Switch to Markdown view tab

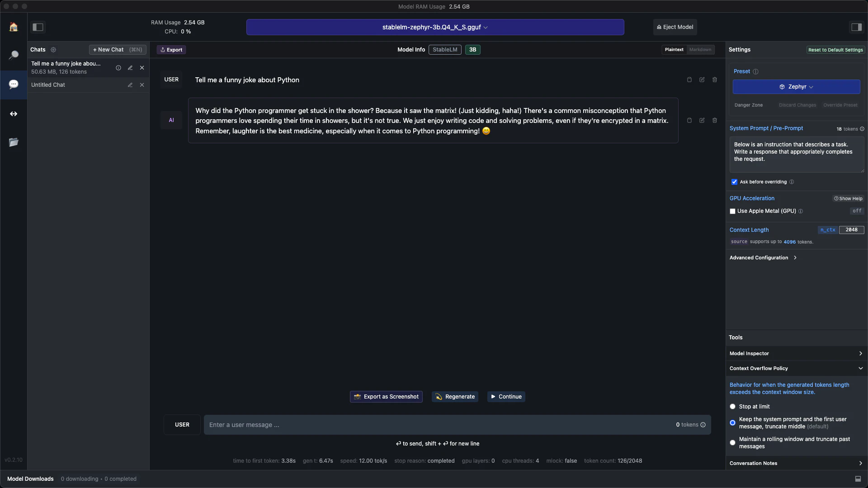(700, 49)
